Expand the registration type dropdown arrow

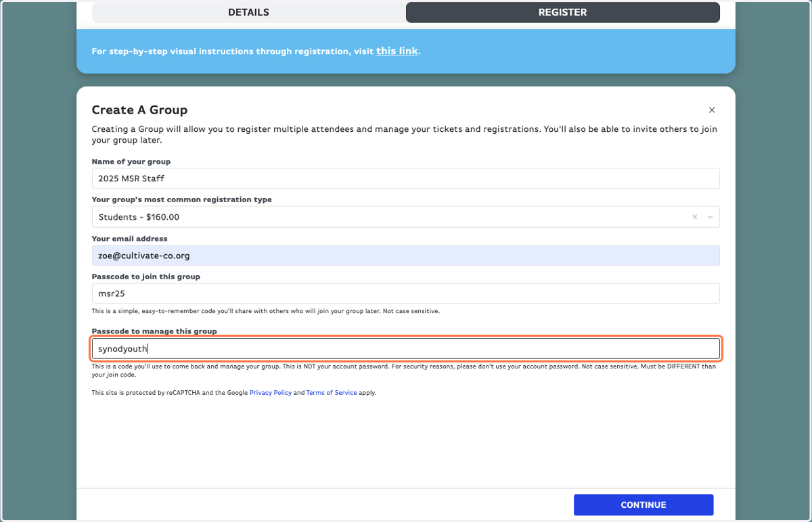(x=710, y=217)
